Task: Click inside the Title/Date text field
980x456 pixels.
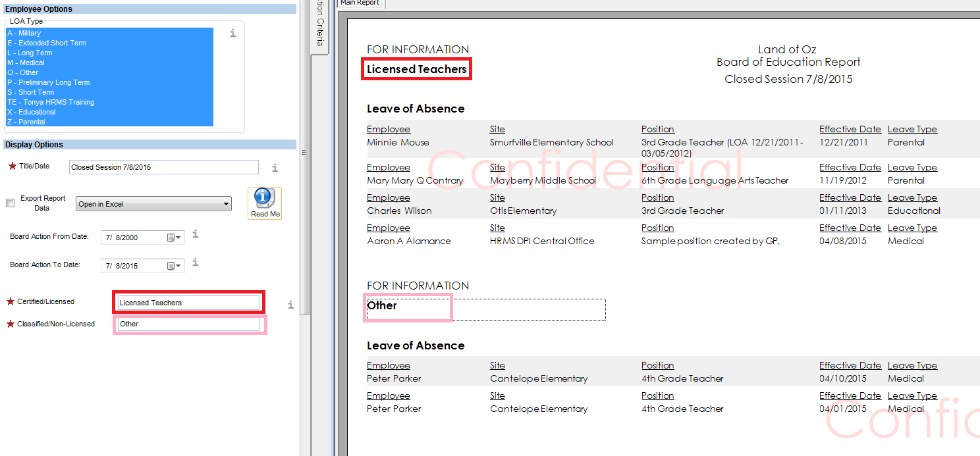Action: tap(163, 167)
